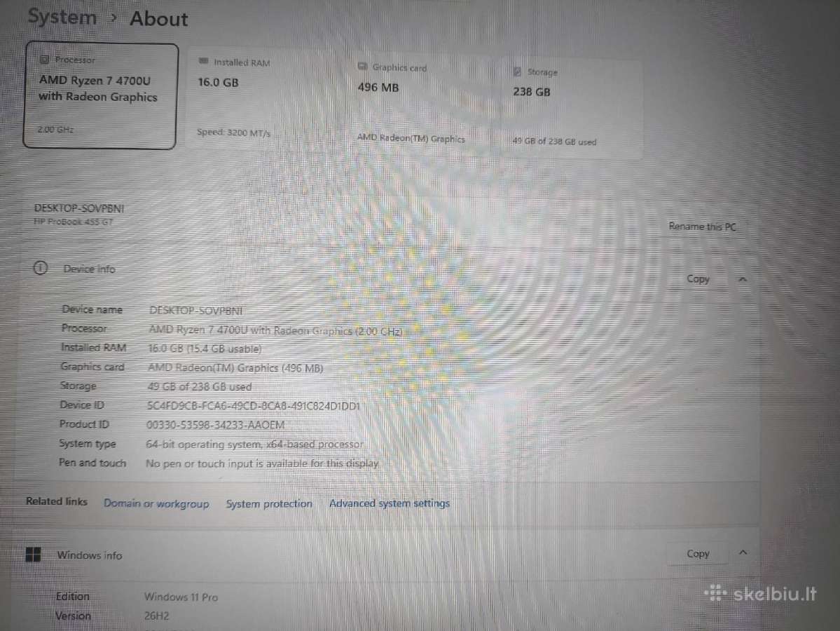Image resolution: width=840 pixels, height=631 pixels.
Task: Click the About breadcrumb title
Action: tap(158, 19)
